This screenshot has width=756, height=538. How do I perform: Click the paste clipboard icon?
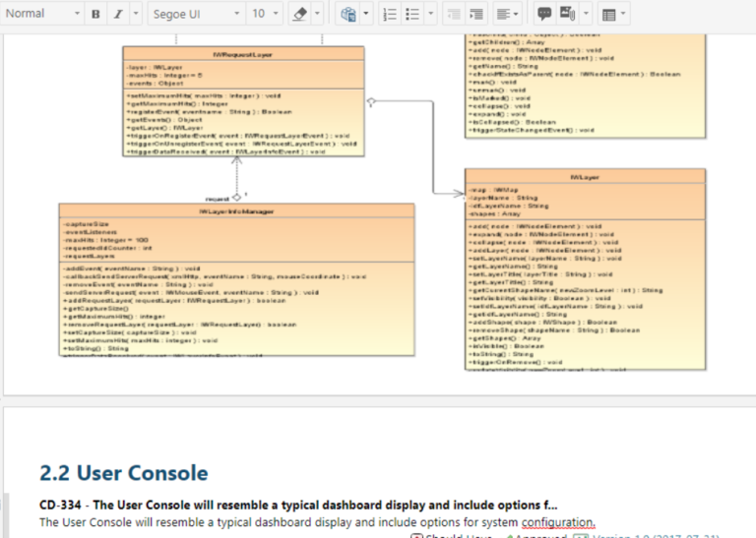[347, 14]
